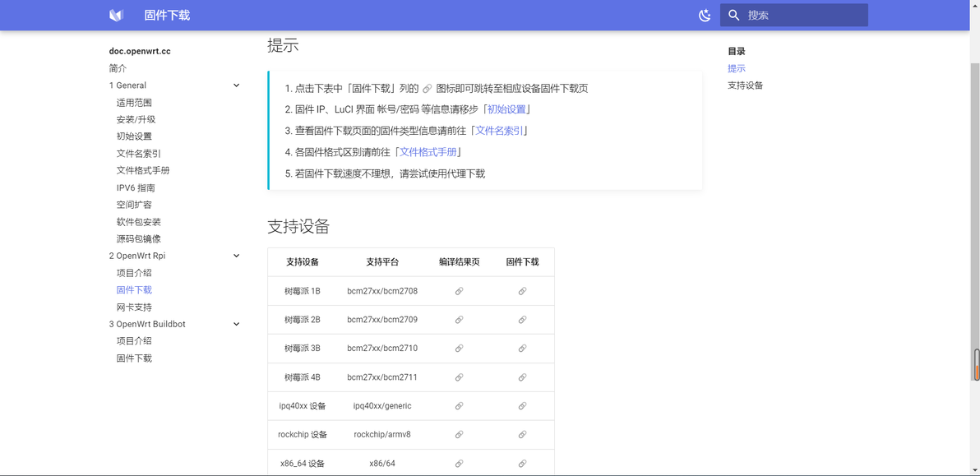Open firmware download link for 树莓派 4B
Viewport: 980px width, 476px height.
click(523, 377)
